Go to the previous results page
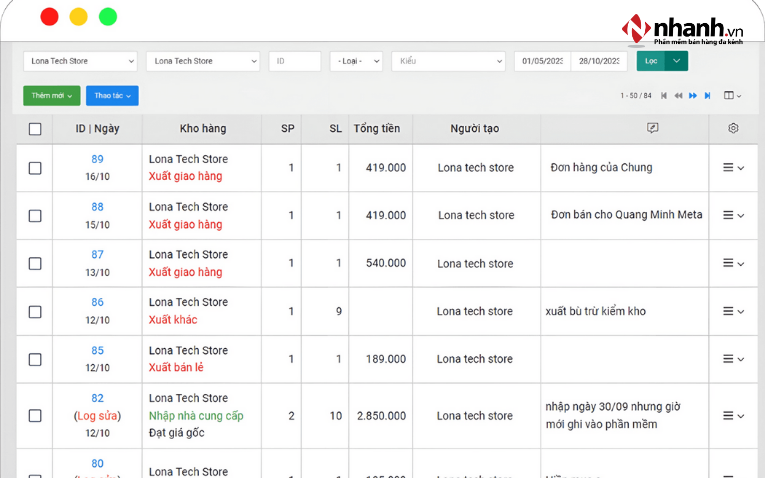765x478 pixels. pyautogui.click(x=679, y=96)
